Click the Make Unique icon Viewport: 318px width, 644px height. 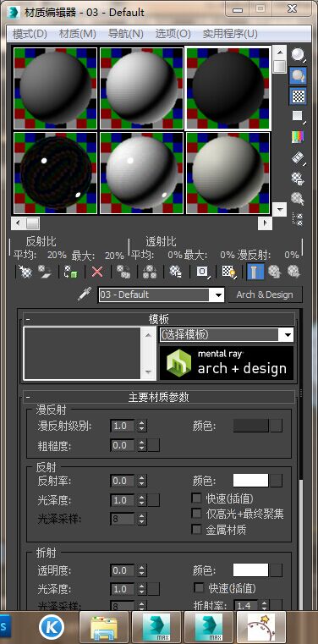click(x=150, y=272)
